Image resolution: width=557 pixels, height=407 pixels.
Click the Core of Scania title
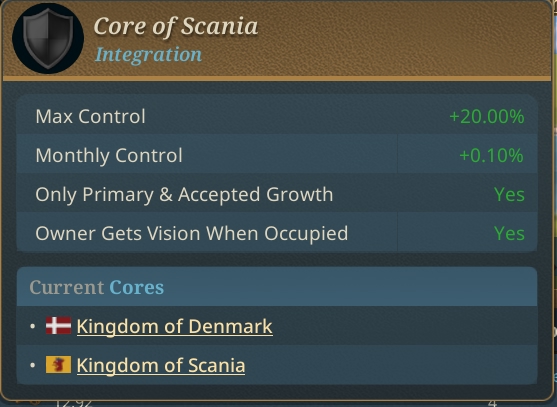pos(175,26)
